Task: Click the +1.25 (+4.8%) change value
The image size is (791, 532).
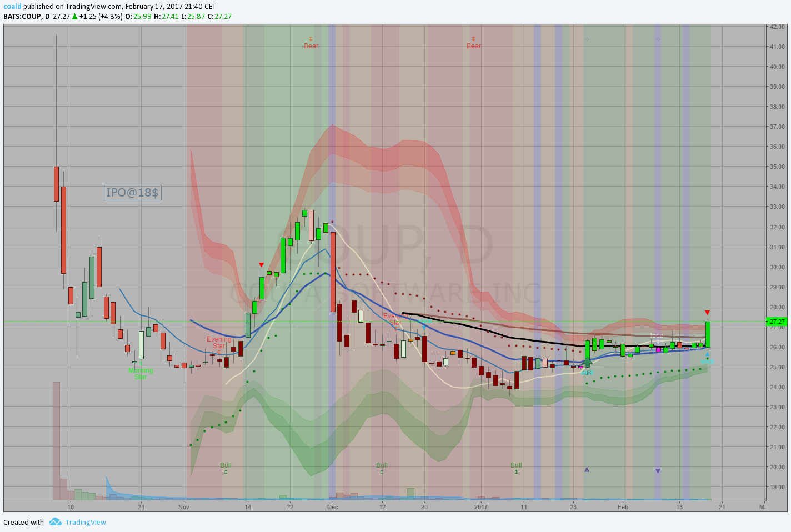Action: 101,17
